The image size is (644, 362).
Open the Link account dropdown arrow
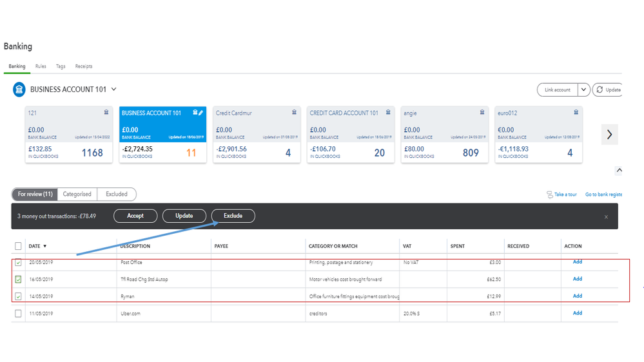583,90
